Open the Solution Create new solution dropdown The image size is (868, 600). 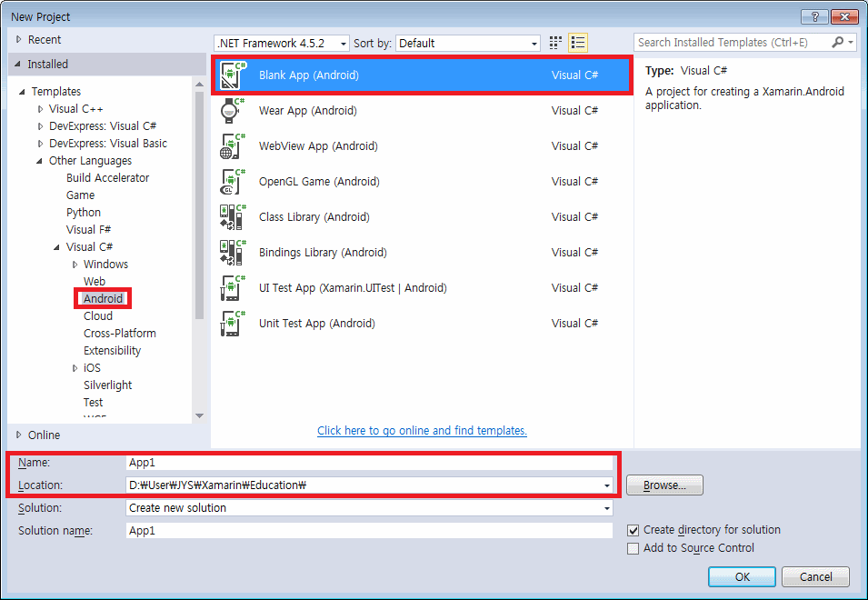(369, 508)
